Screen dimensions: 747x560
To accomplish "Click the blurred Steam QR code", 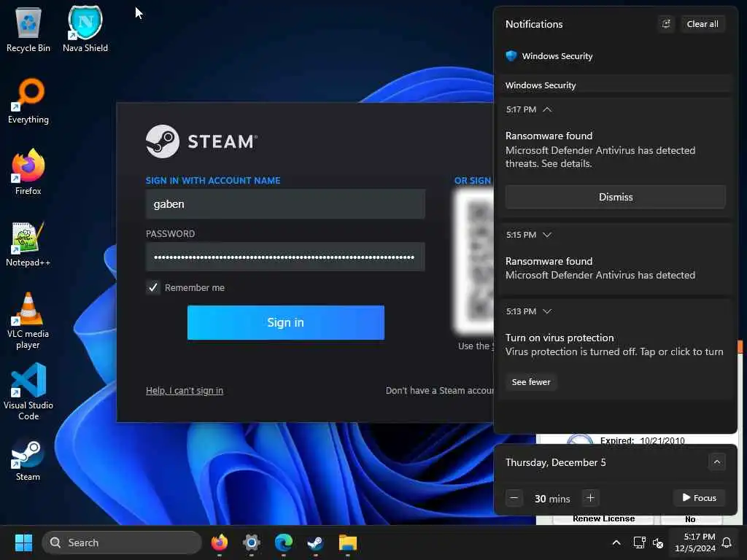I will [x=473, y=261].
